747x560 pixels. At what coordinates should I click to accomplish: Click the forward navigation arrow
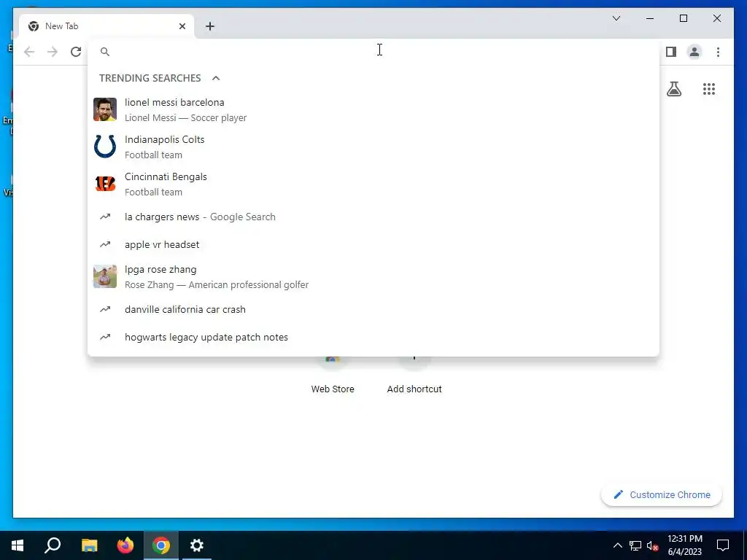[53, 52]
